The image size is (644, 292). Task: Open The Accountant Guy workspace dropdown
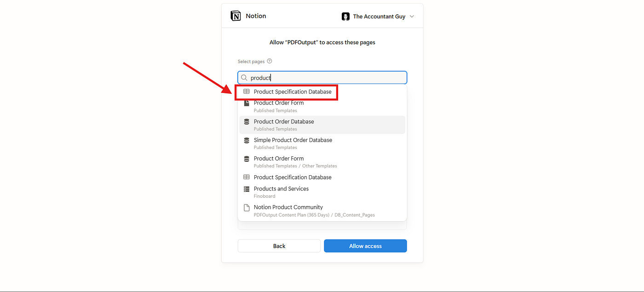pyautogui.click(x=378, y=17)
